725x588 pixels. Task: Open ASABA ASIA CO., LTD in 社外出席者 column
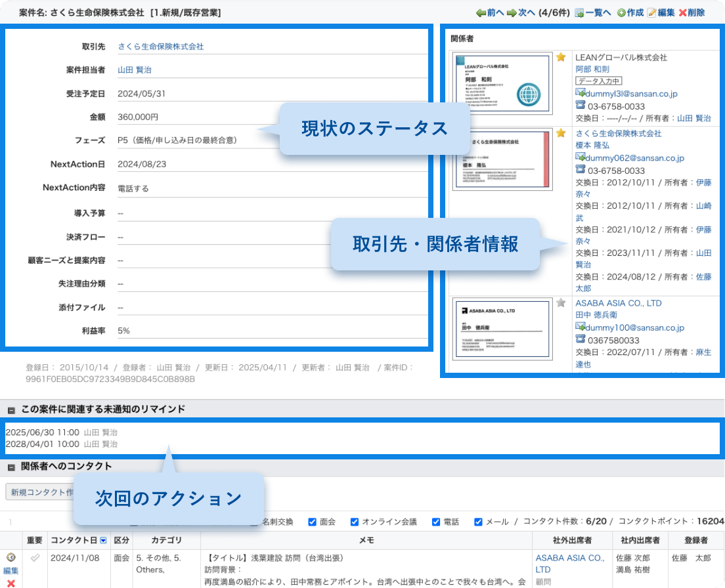[x=569, y=564]
